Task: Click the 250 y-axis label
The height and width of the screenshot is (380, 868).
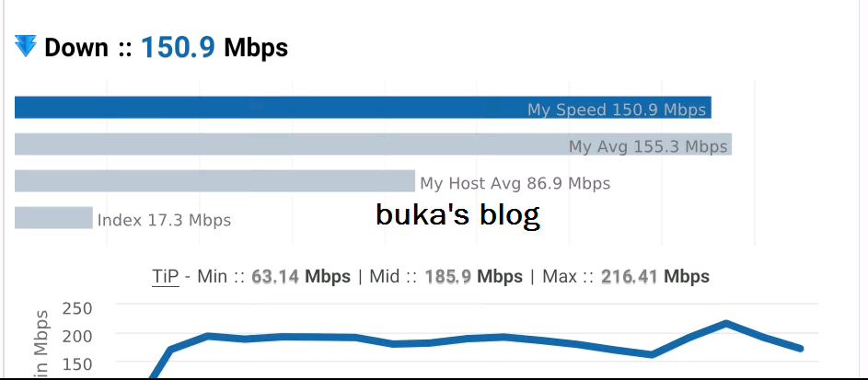Action: 77,308
